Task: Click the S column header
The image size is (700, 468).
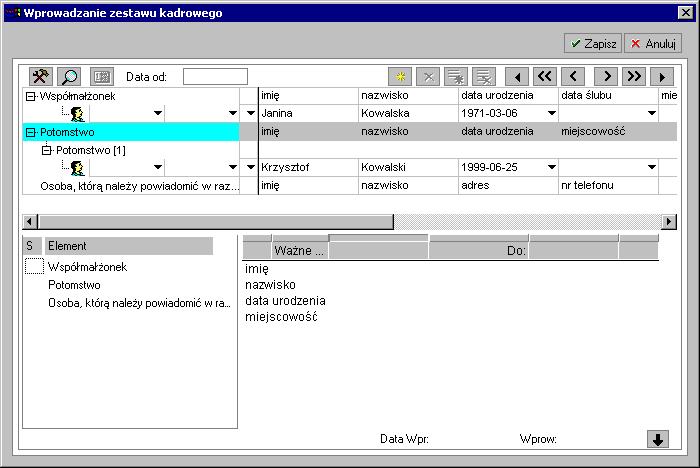Action: click(x=32, y=246)
